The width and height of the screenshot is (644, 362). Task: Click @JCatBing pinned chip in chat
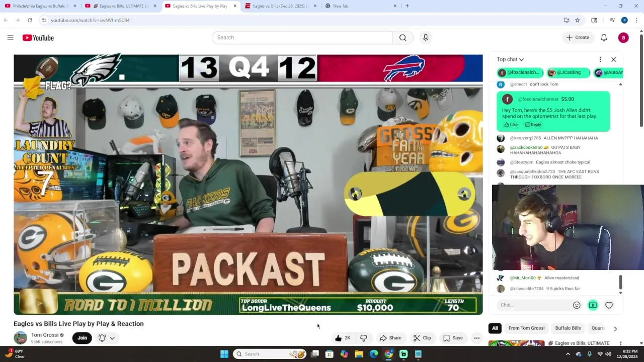[568, 72]
